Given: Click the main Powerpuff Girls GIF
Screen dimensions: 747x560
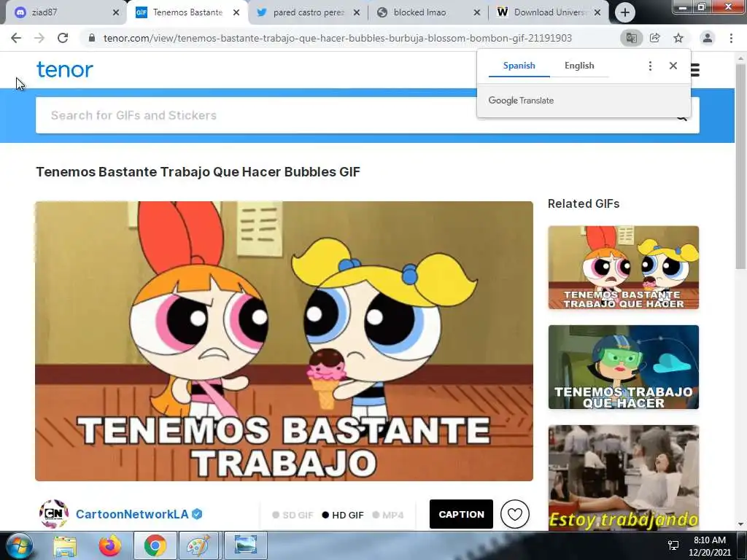Looking at the screenshot, I should coord(284,341).
